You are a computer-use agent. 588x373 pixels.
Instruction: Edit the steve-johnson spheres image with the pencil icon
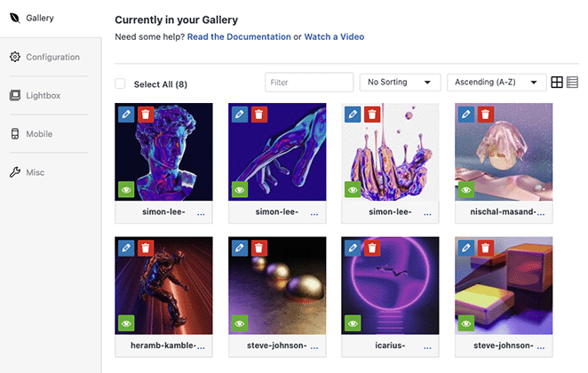coord(240,248)
